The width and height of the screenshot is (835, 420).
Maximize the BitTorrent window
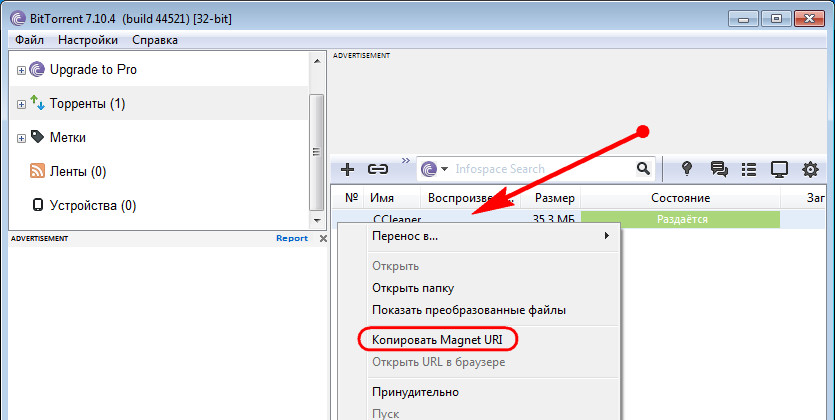776,19
